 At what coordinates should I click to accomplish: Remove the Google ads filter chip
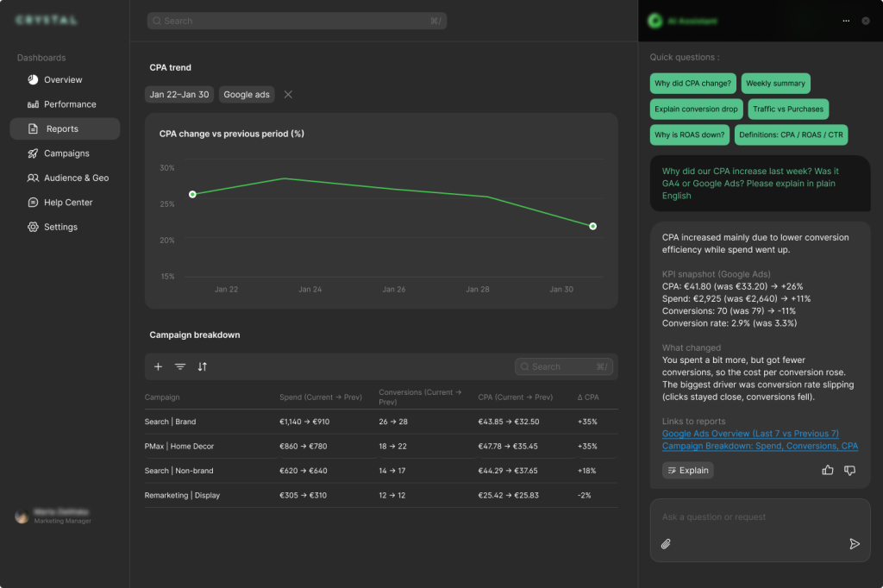pyautogui.click(x=288, y=95)
